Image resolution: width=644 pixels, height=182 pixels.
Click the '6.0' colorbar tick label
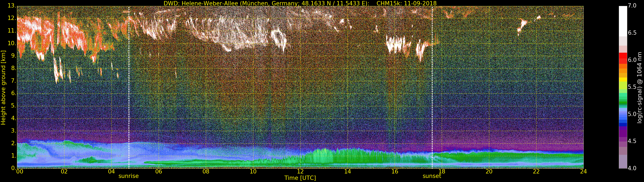click(x=632, y=60)
